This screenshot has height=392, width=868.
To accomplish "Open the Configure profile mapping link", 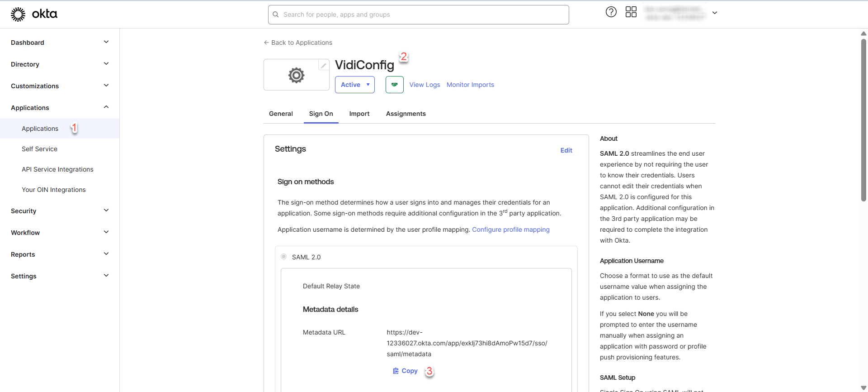I will tap(510, 229).
